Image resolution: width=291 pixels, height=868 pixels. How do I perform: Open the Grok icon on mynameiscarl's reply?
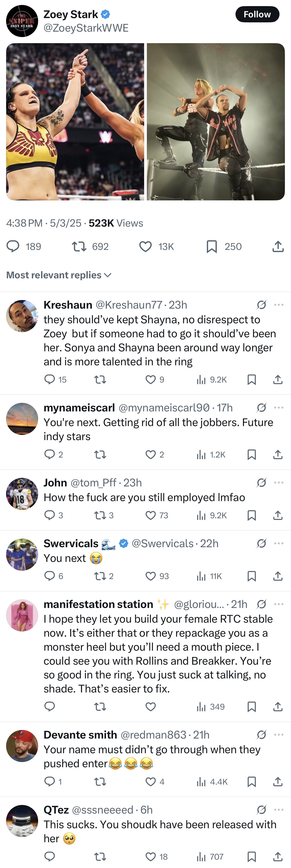(261, 408)
